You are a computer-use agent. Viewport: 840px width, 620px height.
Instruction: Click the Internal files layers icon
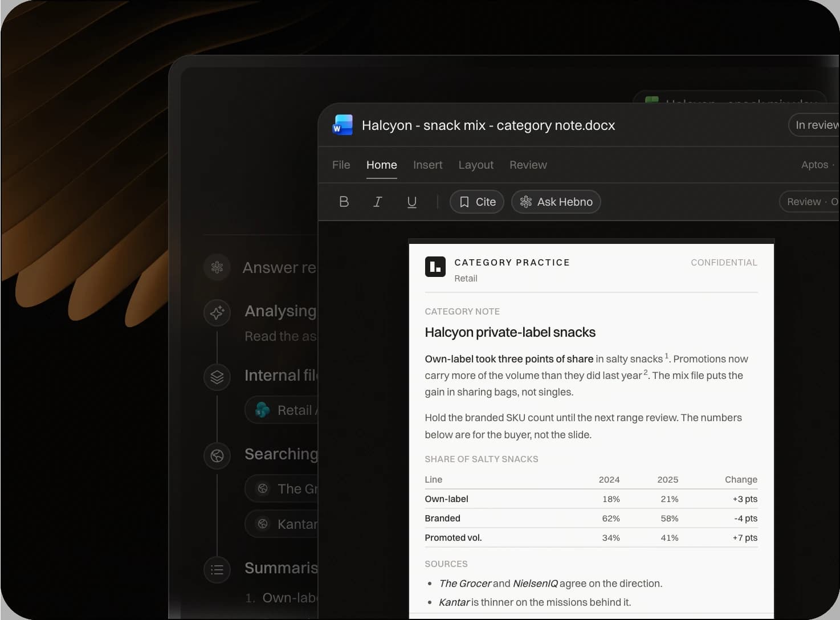(x=217, y=377)
